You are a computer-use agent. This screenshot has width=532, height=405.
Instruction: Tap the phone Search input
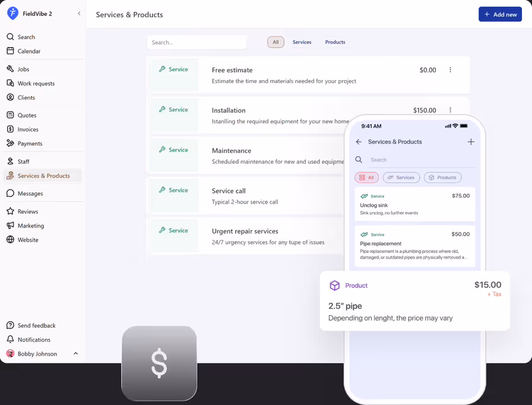422,160
